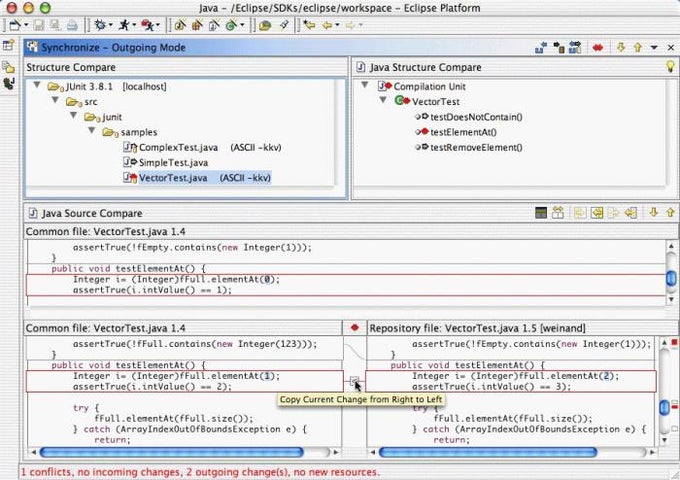Toggle Incoming Mode in Synchronize toolbar
This screenshot has height=480, width=680.
tap(541, 48)
